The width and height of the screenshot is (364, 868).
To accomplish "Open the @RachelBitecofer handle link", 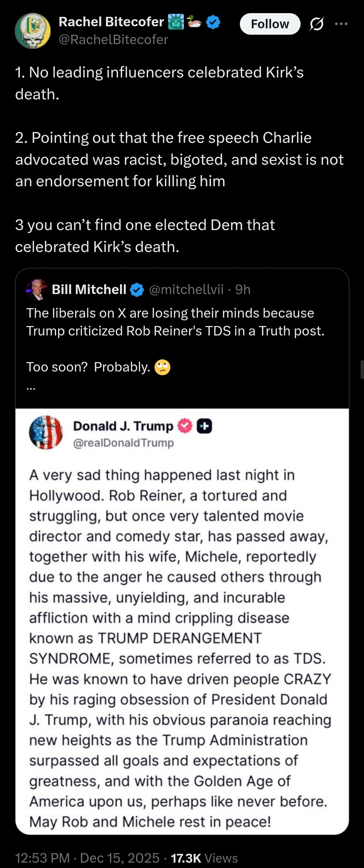I will coord(113,40).
